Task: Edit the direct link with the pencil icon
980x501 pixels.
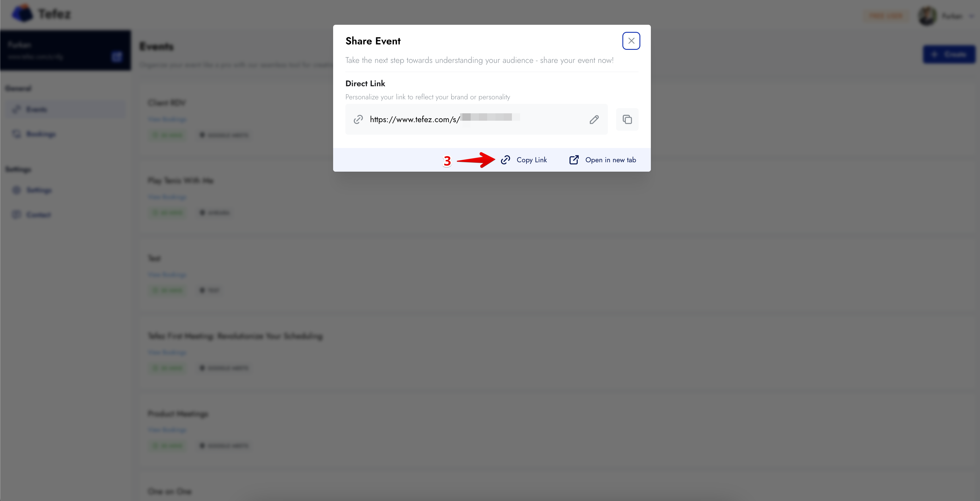Action: pyautogui.click(x=594, y=120)
